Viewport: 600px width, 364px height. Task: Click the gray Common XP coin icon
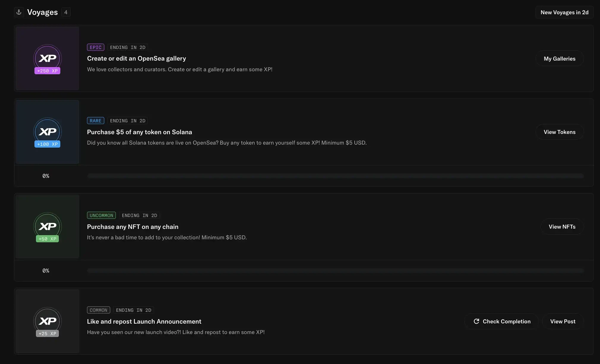(x=48, y=321)
